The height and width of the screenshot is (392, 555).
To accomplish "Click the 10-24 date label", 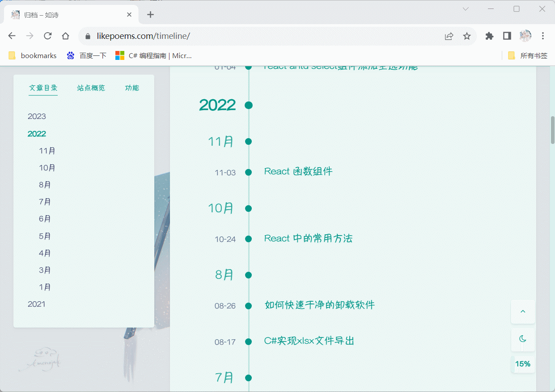I will [x=225, y=240].
